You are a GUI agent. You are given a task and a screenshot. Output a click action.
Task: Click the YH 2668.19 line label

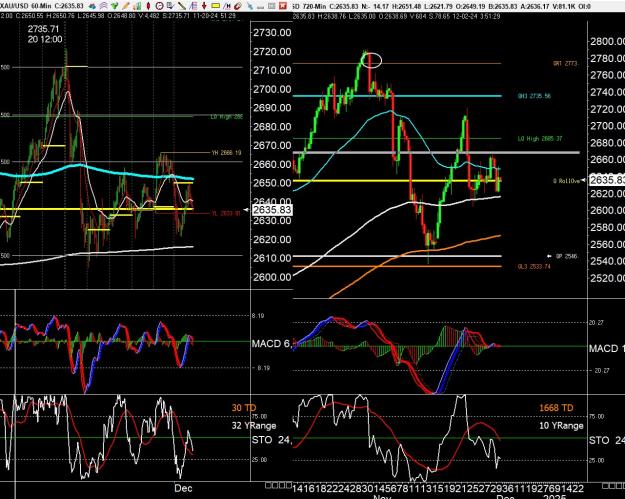tap(226, 153)
